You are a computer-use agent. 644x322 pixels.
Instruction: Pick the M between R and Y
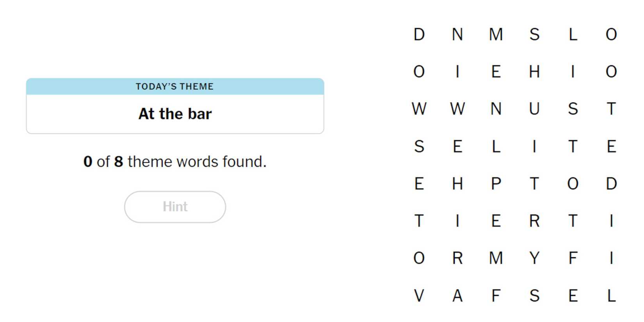pyautogui.click(x=496, y=258)
